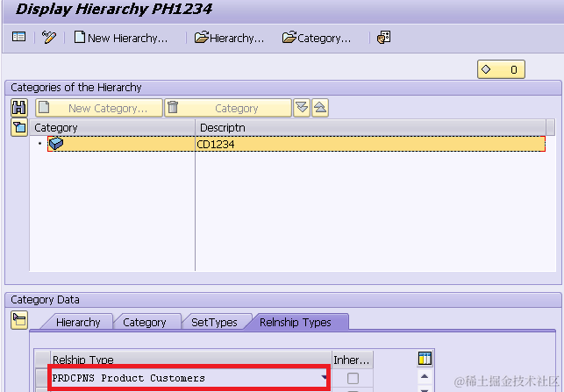The height and width of the screenshot is (392, 564).
Task: Open the PRDCPNS Product Customers dropdown
Action: 324,378
